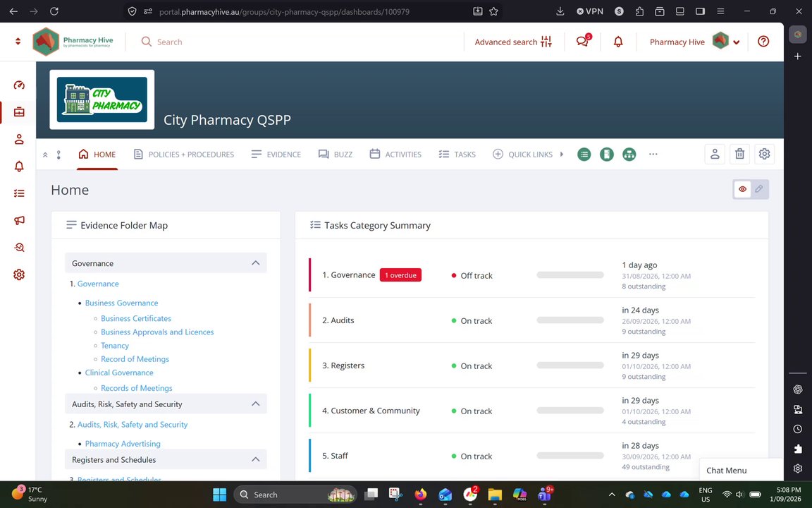
Task: Click the Governance task progress bar
Action: click(x=570, y=274)
